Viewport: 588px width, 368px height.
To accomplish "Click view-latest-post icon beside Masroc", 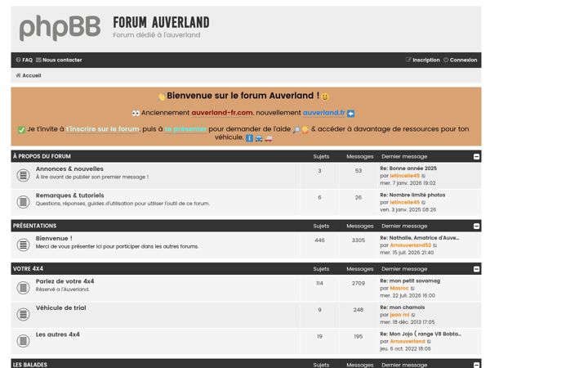I will click(x=412, y=289).
